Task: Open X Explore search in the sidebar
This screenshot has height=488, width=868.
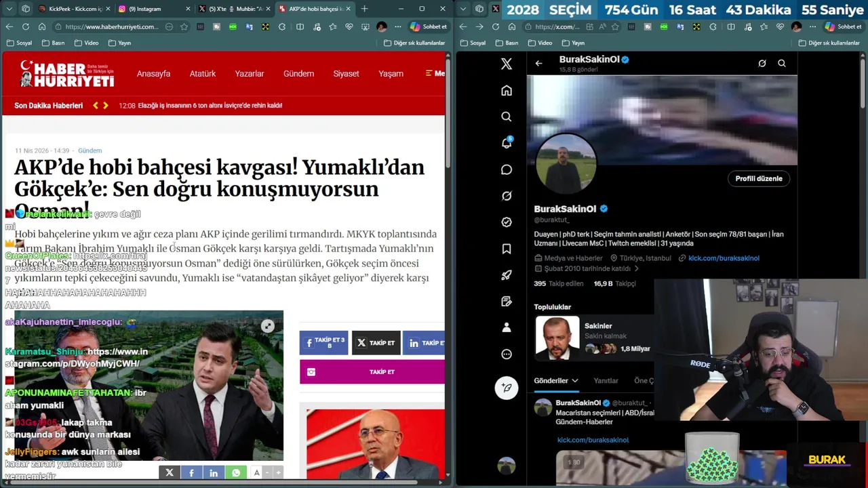Action: [506, 117]
